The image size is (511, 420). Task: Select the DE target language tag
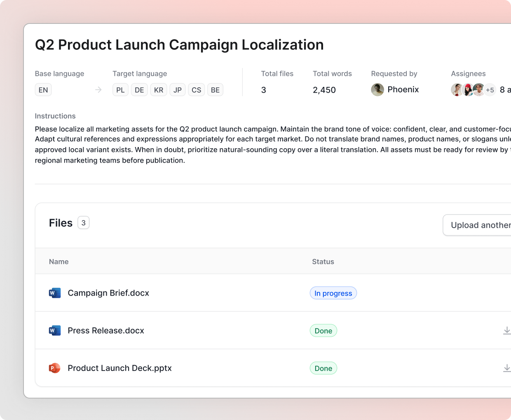click(139, 90)
